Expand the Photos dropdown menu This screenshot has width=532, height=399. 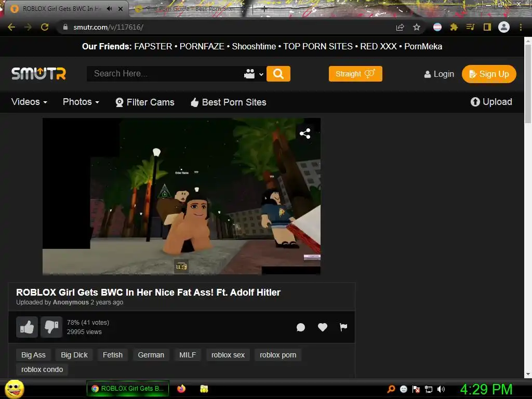tap(81, 102)
